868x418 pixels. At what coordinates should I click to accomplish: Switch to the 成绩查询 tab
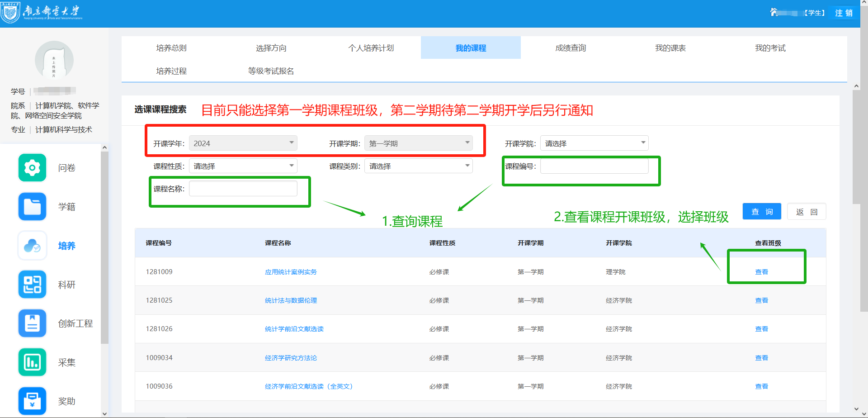571,48
